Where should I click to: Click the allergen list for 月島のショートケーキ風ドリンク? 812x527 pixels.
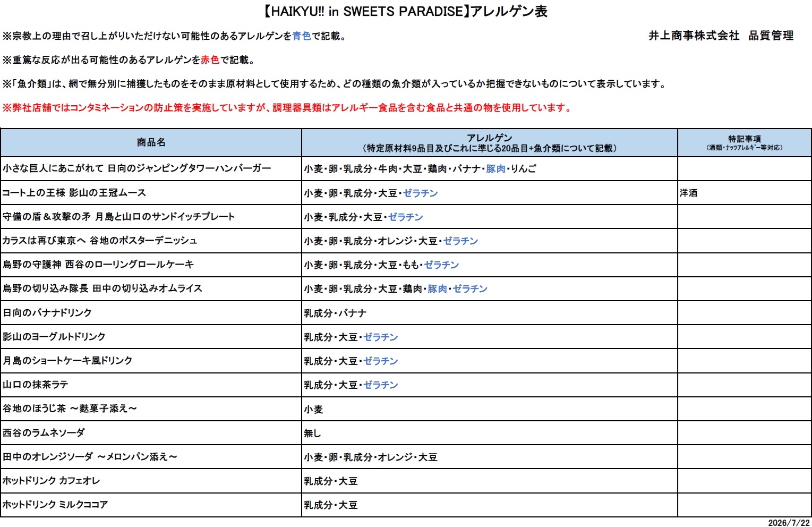[351, 361]
